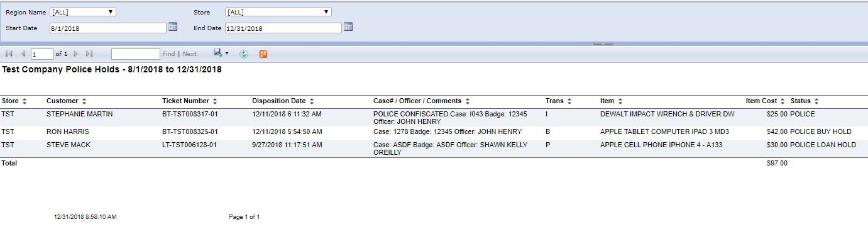
Task: Open the export save dropdown
Action: point(221,53)
